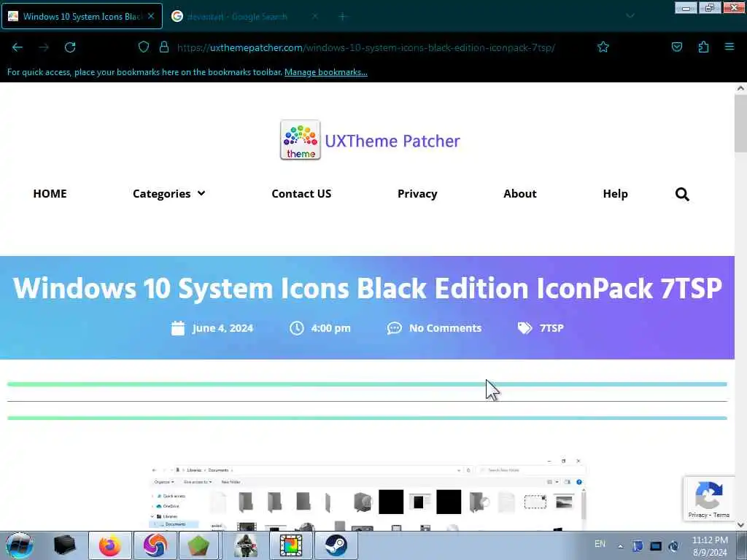Open the Firefox hamburger application menu
The width and height of the screenshot is (747, 560).
click(x=729, y=47)
